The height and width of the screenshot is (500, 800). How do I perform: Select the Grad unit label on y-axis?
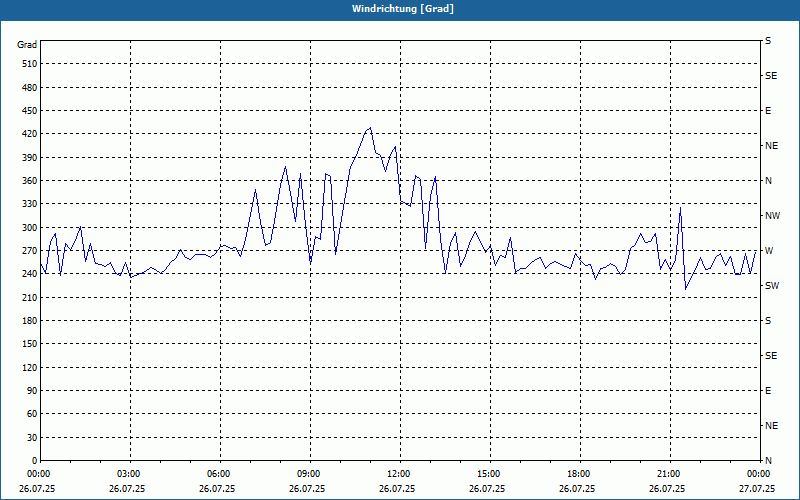[x=27, y=45]
